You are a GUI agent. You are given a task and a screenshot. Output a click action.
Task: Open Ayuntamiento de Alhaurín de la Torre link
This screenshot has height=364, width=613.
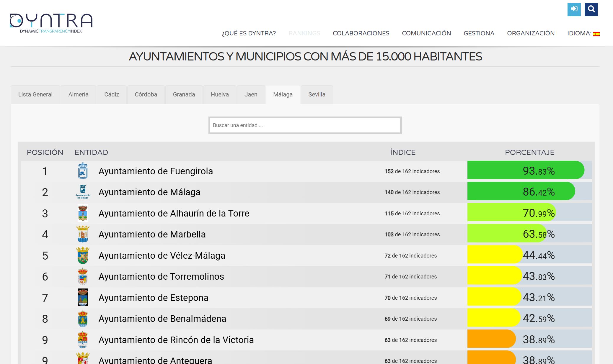pos(174,213)
